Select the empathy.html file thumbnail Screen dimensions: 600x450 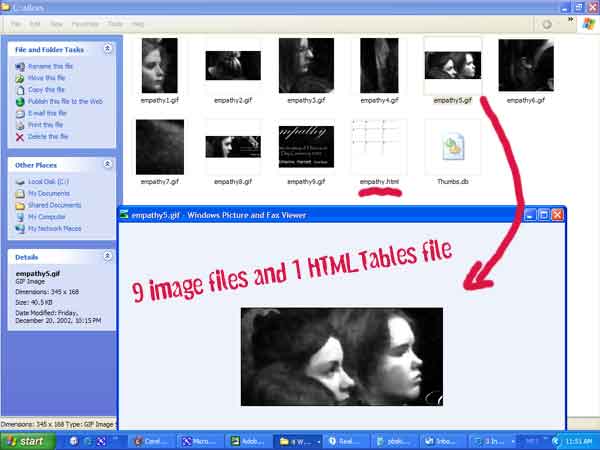(379, 147)
